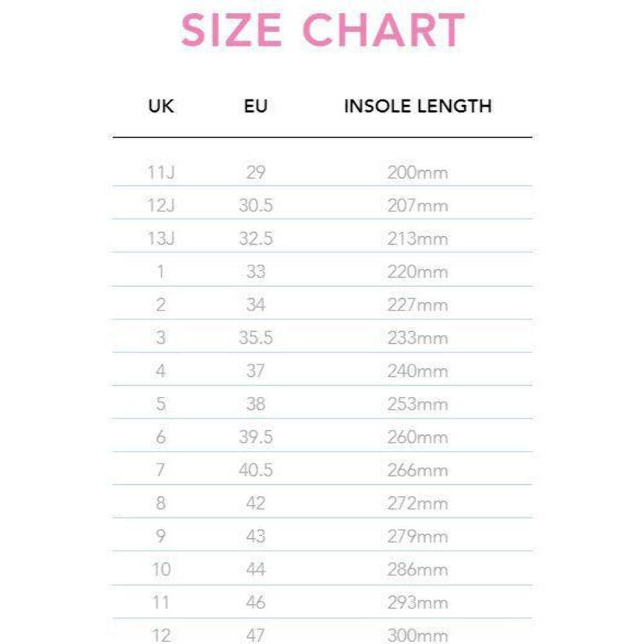Screen dimensions: 644x644
Task: Select EU size 38 cell
Action: click(x=256, y=404)
